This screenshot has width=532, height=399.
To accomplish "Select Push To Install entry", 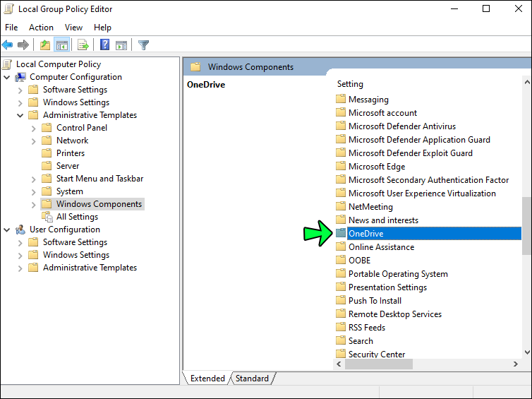I will pyautogui.click(x=375, y=301).
